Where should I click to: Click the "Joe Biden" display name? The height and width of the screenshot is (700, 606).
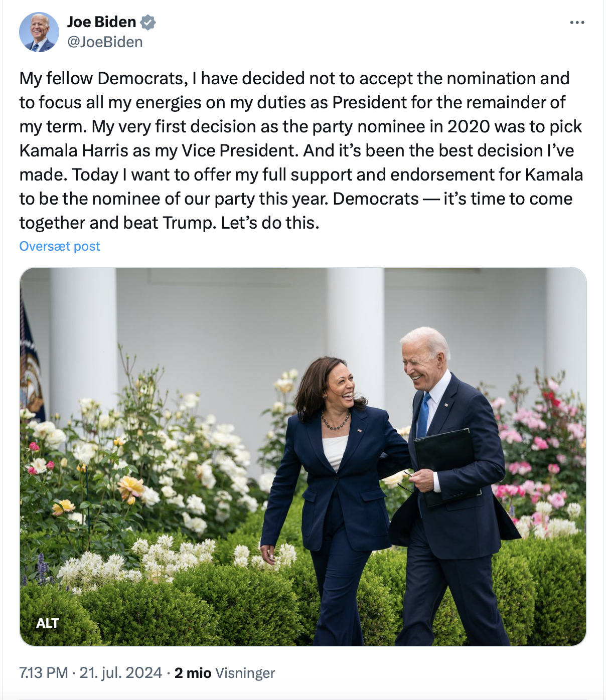pyautogui.click(x=102, y=22)
